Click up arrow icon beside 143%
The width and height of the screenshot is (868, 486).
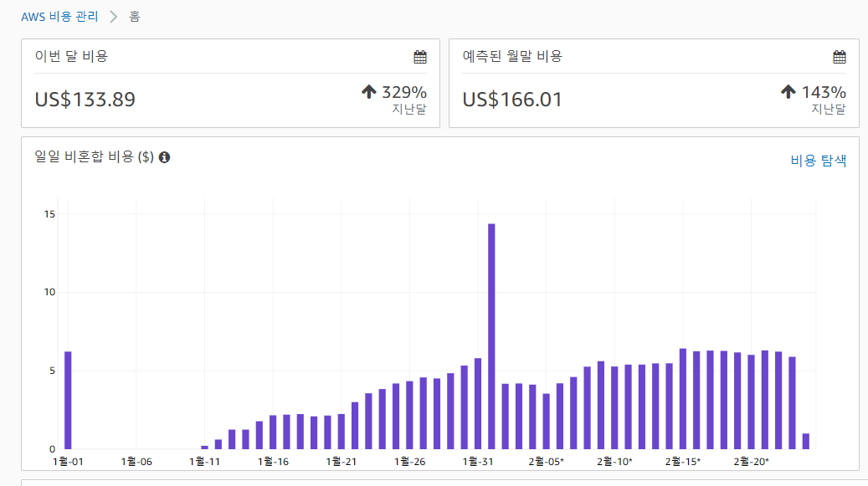tap(788, 92)
